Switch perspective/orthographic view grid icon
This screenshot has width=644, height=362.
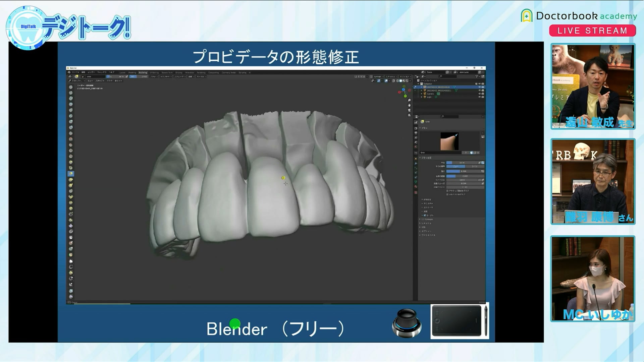(x=409, y=115)
